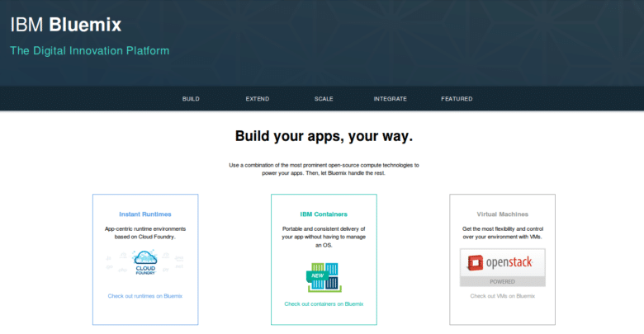Click the IBM Containers card heading
Viewport: 644px width, 334px height.
click(x=324, y=214)
